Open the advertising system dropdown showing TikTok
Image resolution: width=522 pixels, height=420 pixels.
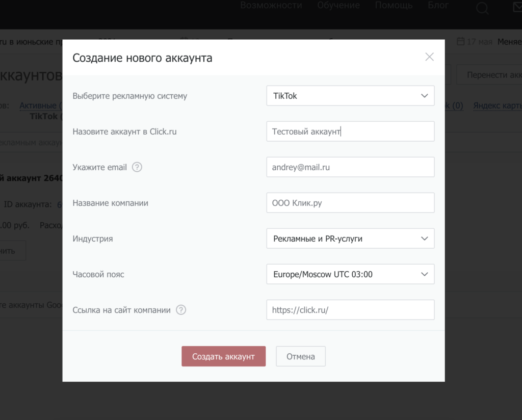pos(350,96)
